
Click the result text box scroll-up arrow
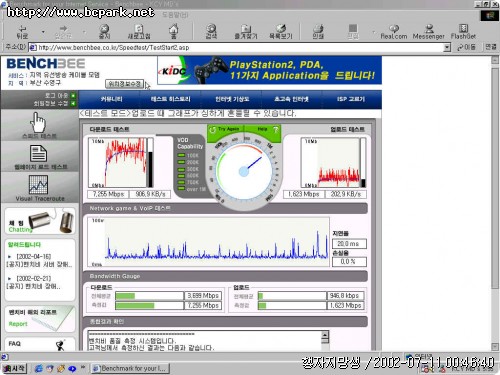325,334
